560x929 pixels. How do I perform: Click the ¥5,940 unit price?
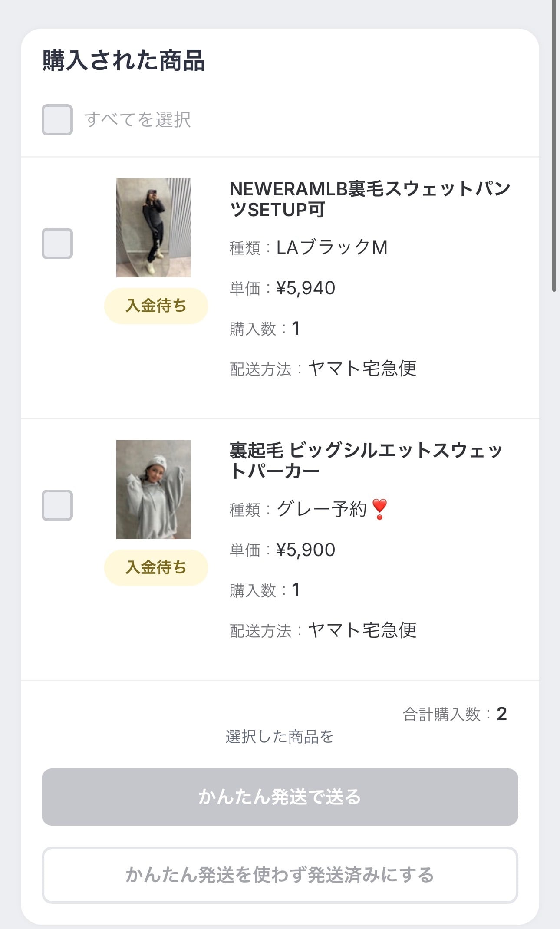coord(306,288)
